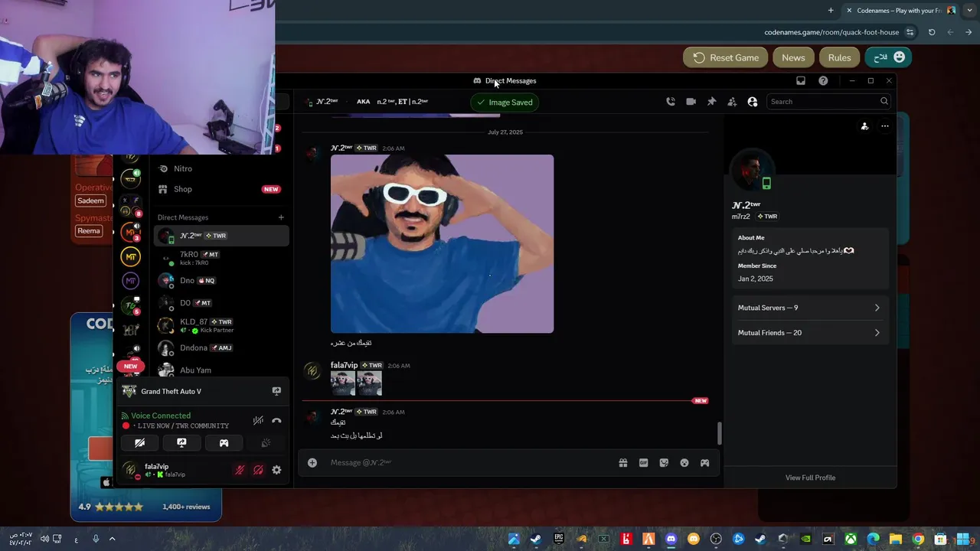The height and width of the screenshot is (551, 980).
Task: Open browser tab list dropdown
Action: click(x=969, y=10)
